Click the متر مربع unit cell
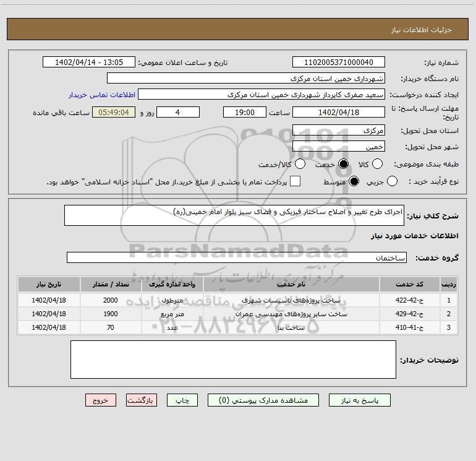 pos(172,314)
